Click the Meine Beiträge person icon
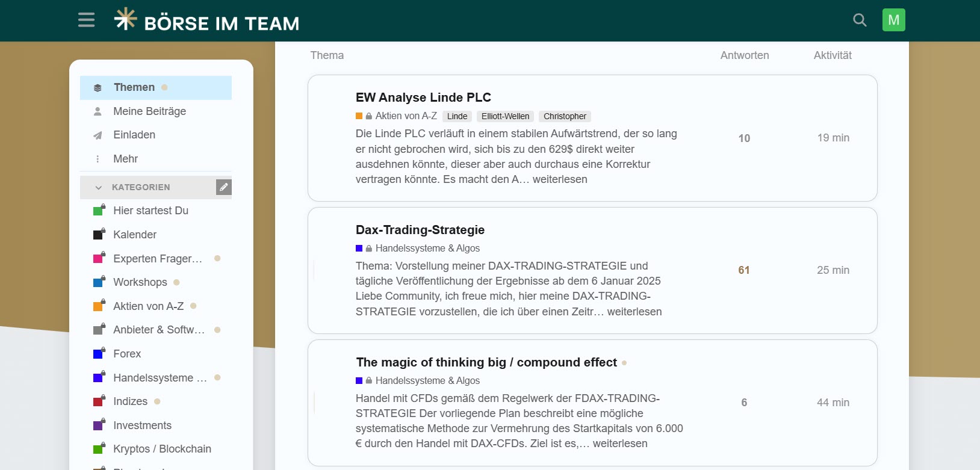The height and width of the screenshot is (470, 980). (98, 111)
